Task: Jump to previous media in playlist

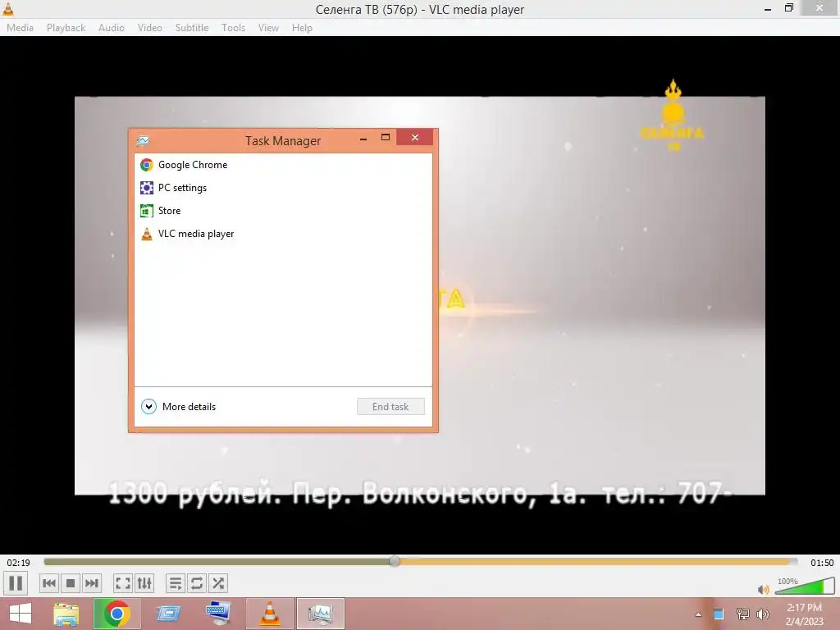Action: (48, 583)
